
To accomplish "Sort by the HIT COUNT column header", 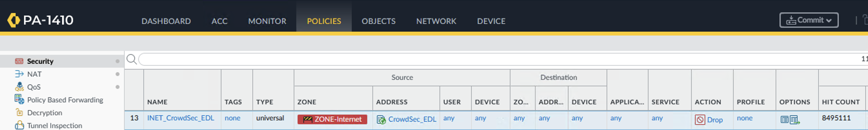I will [x=840, y=102].
